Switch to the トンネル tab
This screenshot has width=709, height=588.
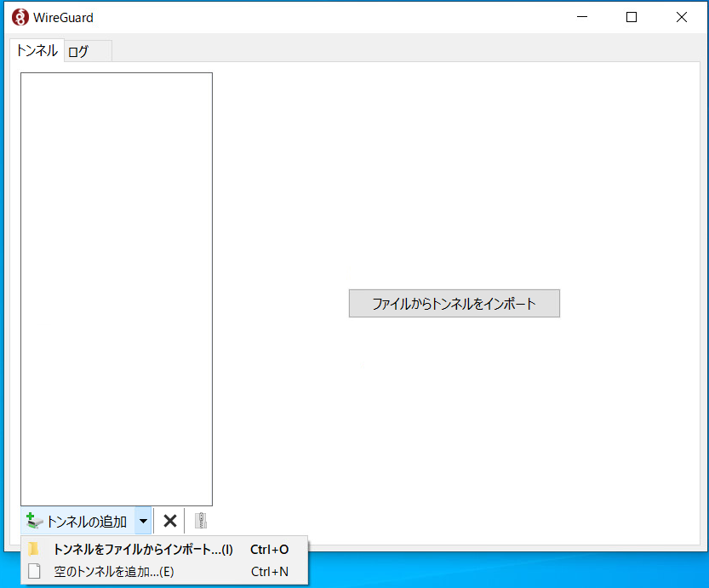tap(37, 50)
